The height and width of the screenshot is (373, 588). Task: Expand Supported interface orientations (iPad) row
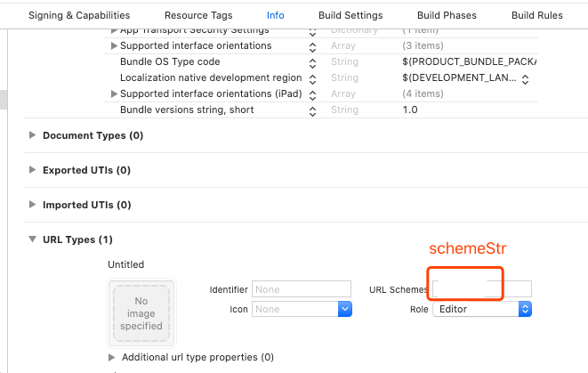pos(114,94)
